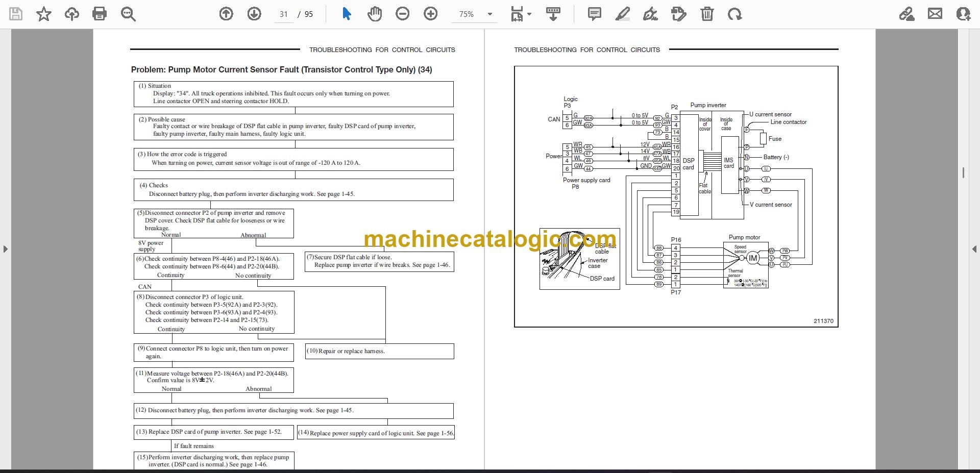Upload the file to the cloud
Image resolution: width=980 pixels, height=473 pixels.
click(x=71, y=14)
